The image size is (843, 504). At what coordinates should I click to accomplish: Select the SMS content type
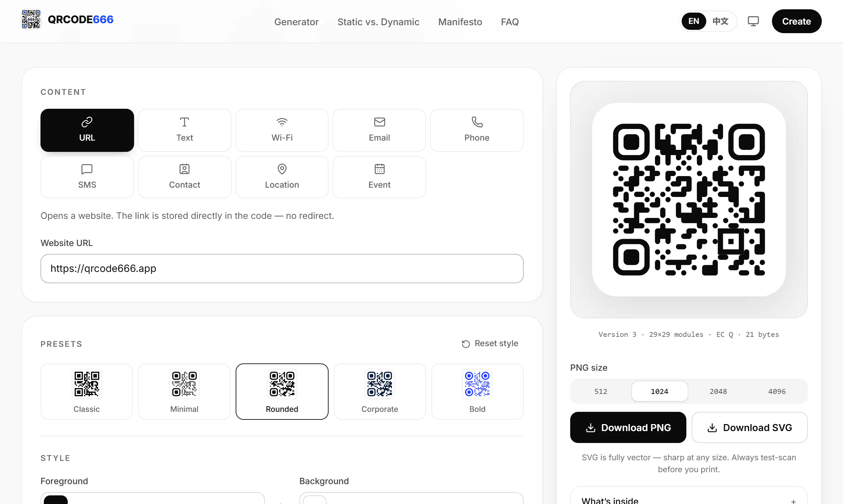click(87, 177)
